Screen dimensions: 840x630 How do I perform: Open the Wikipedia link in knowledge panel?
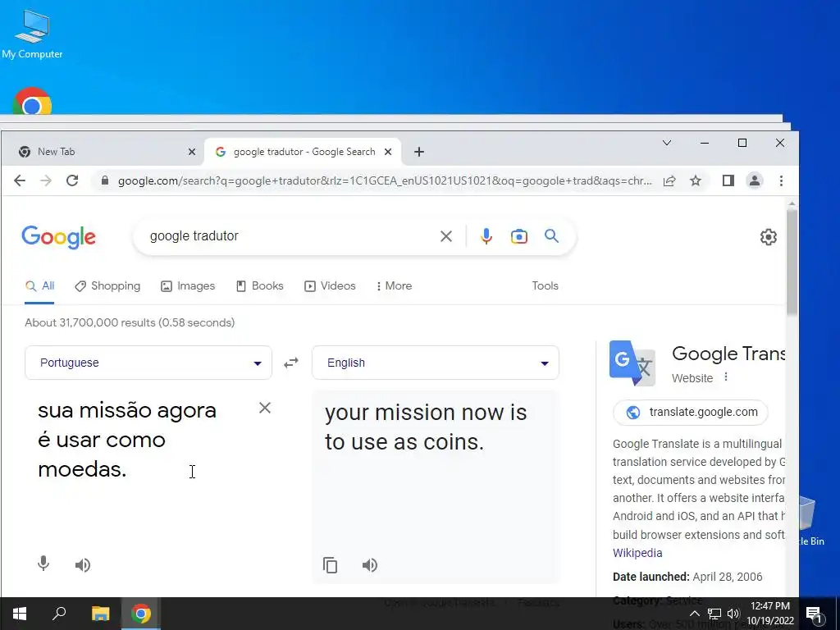pos(637,553)
